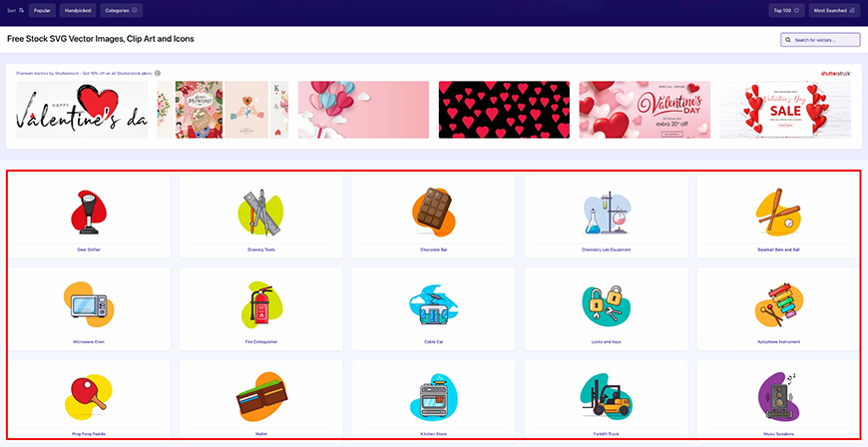Expand the Categories dropdown

[122, 11]
